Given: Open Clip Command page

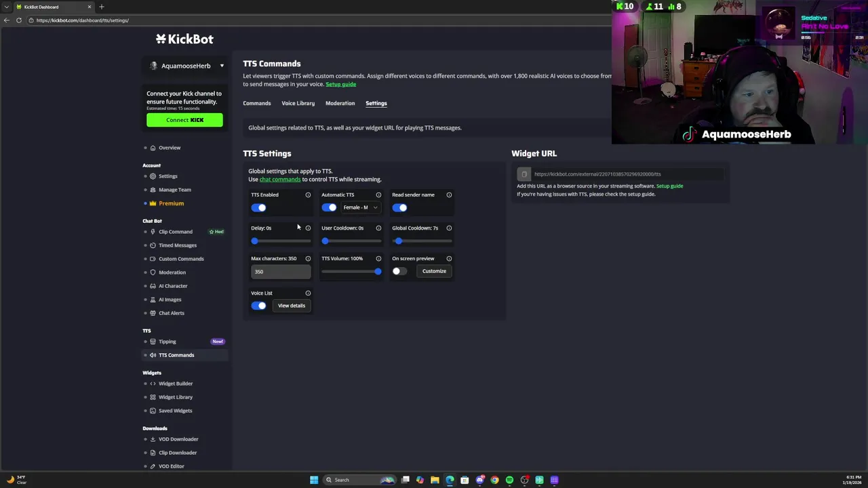Looking at the screenshot, I should pyautogui.click(x=175, y=232).
